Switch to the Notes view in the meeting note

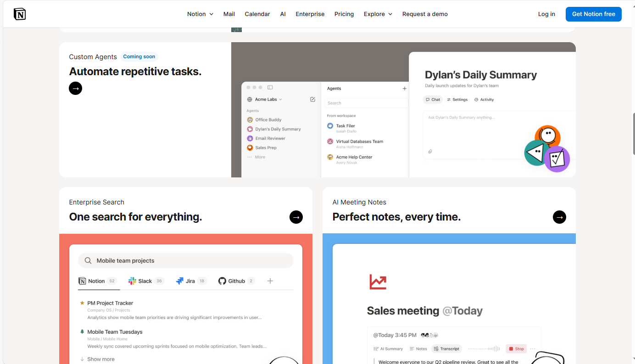tap(418, 348)
